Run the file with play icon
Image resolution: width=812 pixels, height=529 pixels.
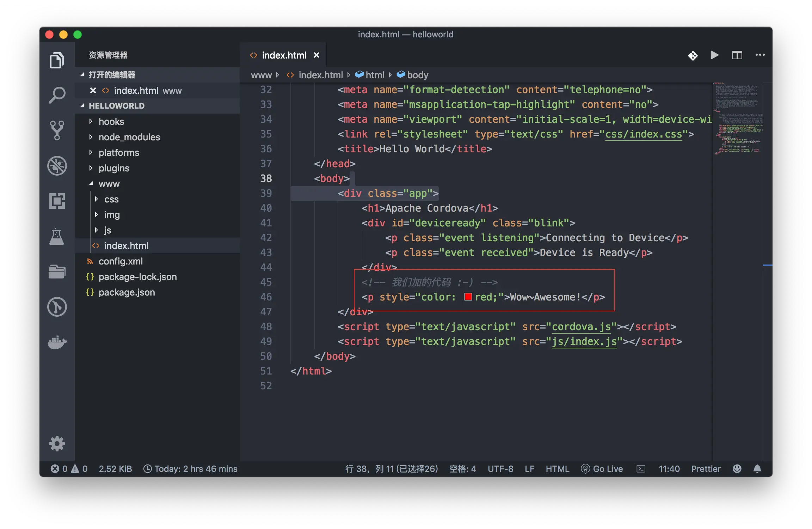click(714, 55)
